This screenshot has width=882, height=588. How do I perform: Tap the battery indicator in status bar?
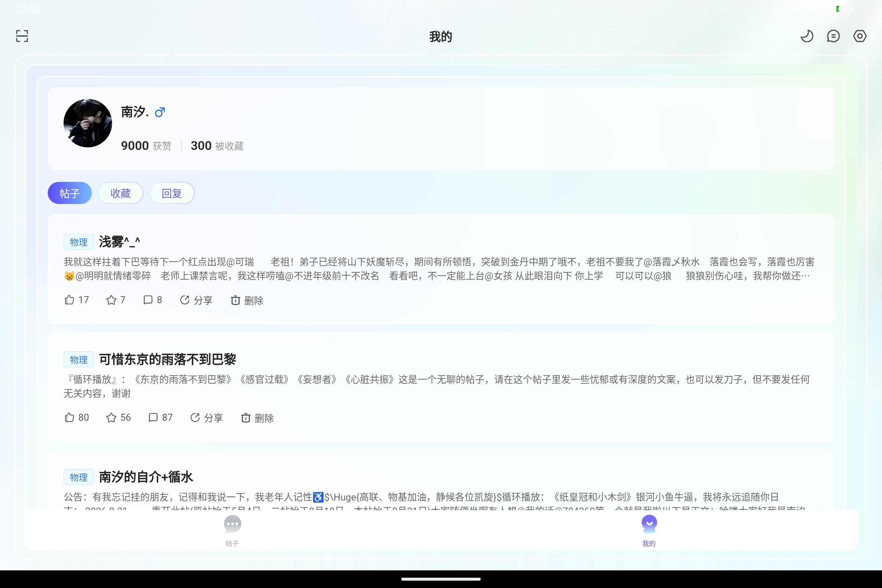(844, 8)
